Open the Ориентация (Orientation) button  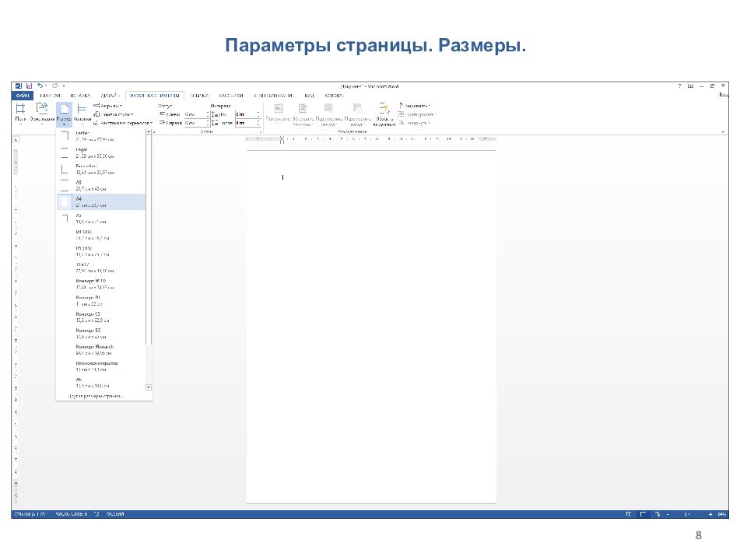tap(42, 114)
